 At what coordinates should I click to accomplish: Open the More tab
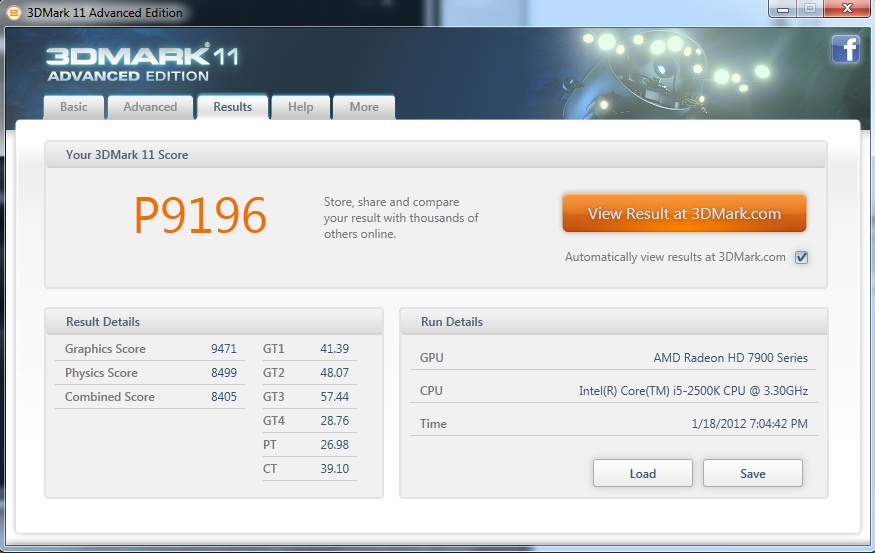[364, 107]
